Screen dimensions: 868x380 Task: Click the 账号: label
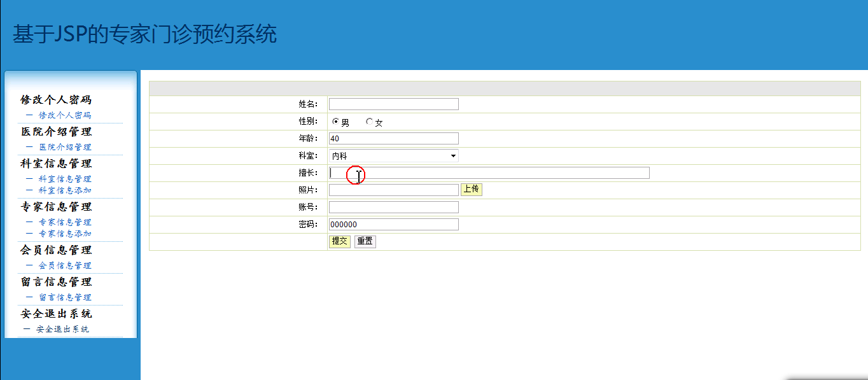[x=308, y=208]
